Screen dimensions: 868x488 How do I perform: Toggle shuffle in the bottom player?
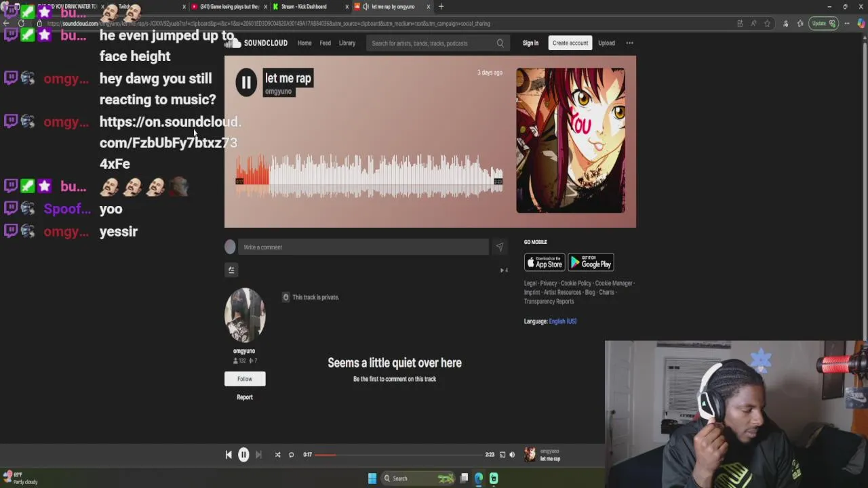click(x=277, y=455)
